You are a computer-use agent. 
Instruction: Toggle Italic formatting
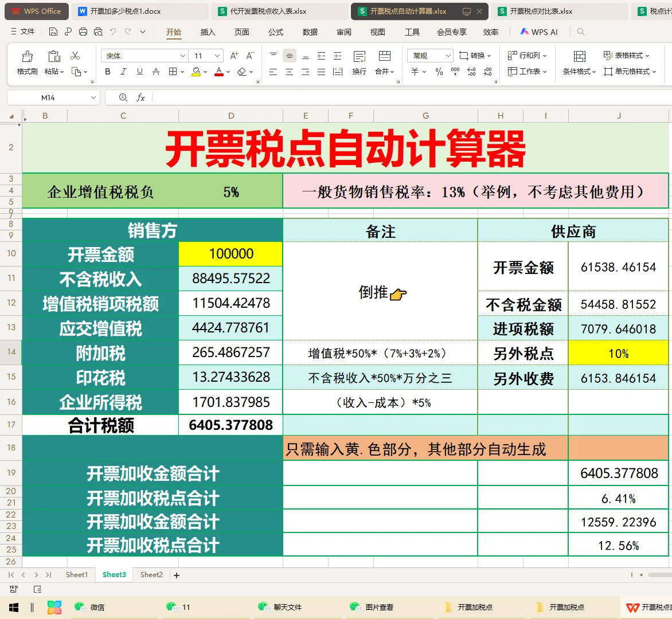click(x=123, y=72)
